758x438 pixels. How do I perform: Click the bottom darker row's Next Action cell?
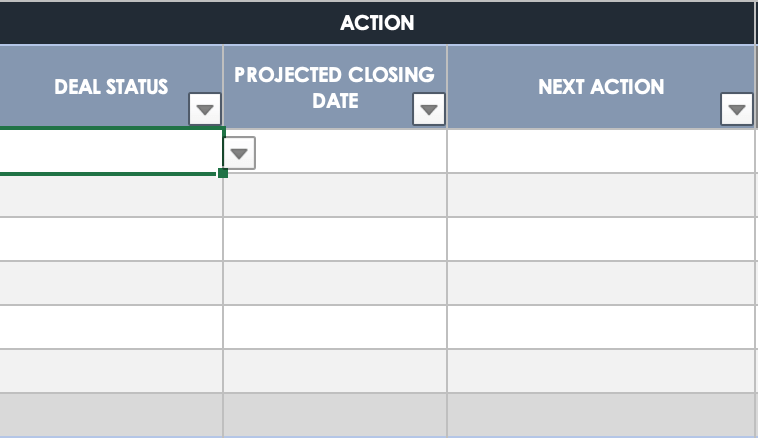pyautogui.click(x=601, y=414)
